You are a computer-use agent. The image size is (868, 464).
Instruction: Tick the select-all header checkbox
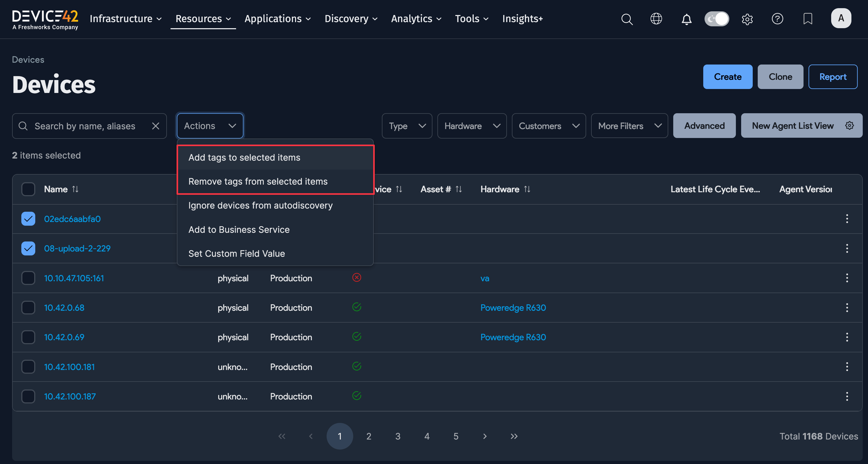coord(28,189)
